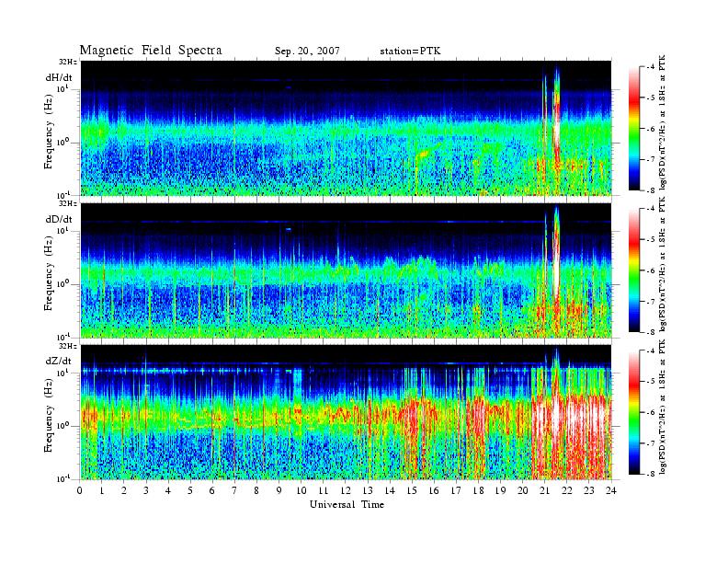Click the 'dD/dt' panel label

59,219
